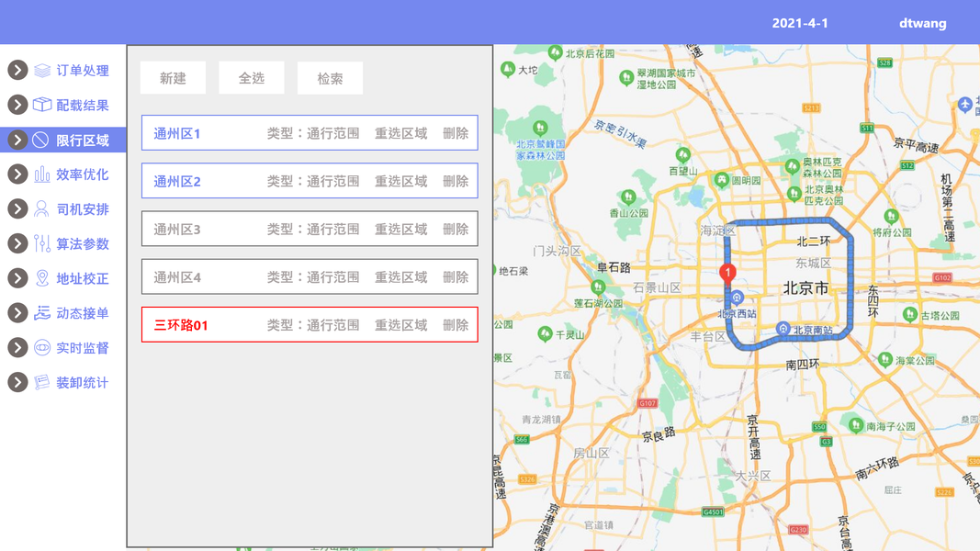Reselect region for 通州区3
Image resolution: width=980 pixels, height=551 pixels.
[400, 230]
